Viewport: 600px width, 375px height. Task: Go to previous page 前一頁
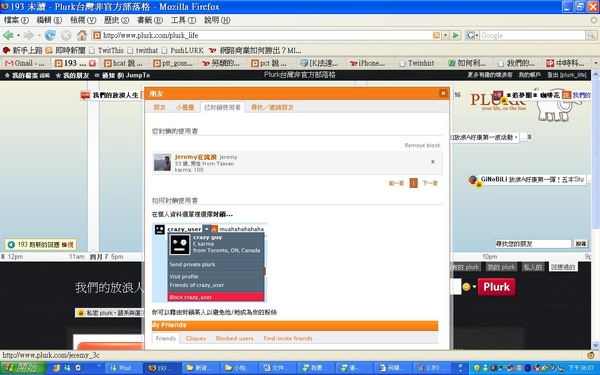(396, 183)
